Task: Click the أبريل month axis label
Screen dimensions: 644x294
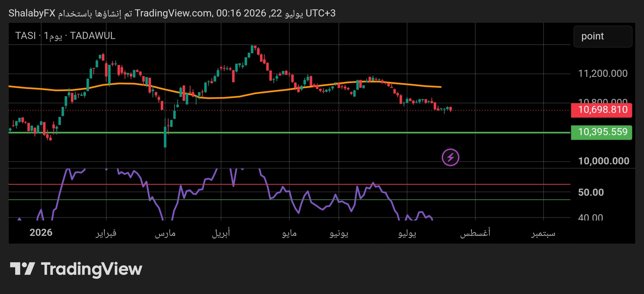Action: tap(221, 233)
